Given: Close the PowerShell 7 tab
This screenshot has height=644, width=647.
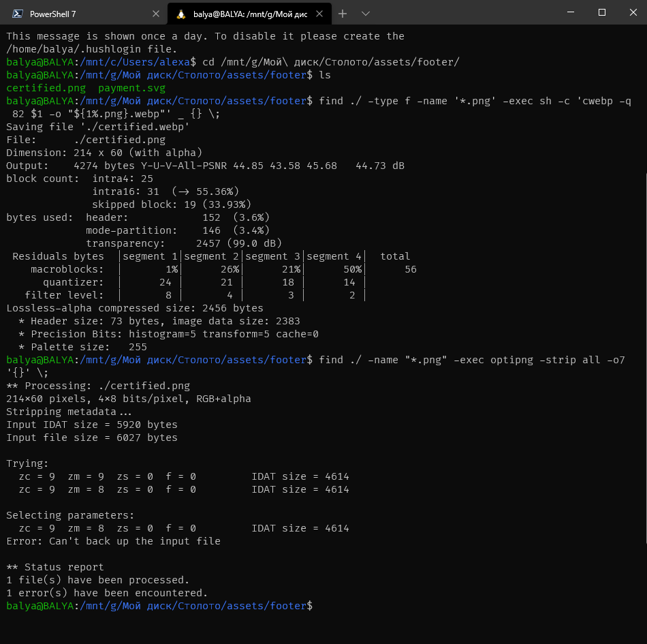Looking at the screenshot, I should click(x=156, y=13).
